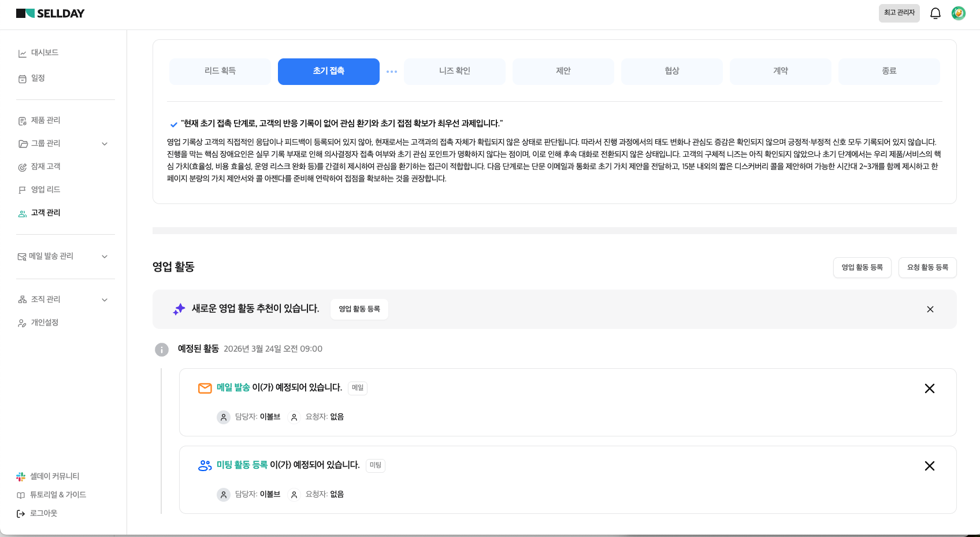Image resolution: width=980 pixels, height=537 pixels.
Task: Click the 요청자 avatar icon on 미팅 card
Action: (x=294, y=495)
